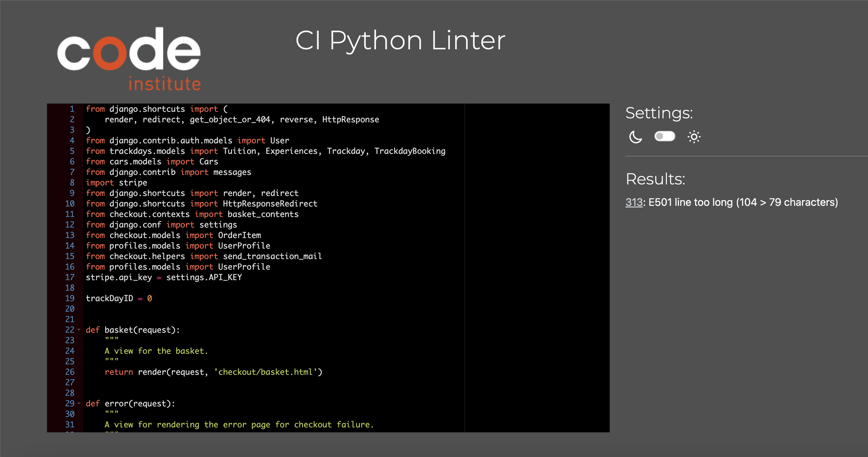The image size is (868, 457).
Task: Click the return render basket.html line
Action: coord(213,372)
